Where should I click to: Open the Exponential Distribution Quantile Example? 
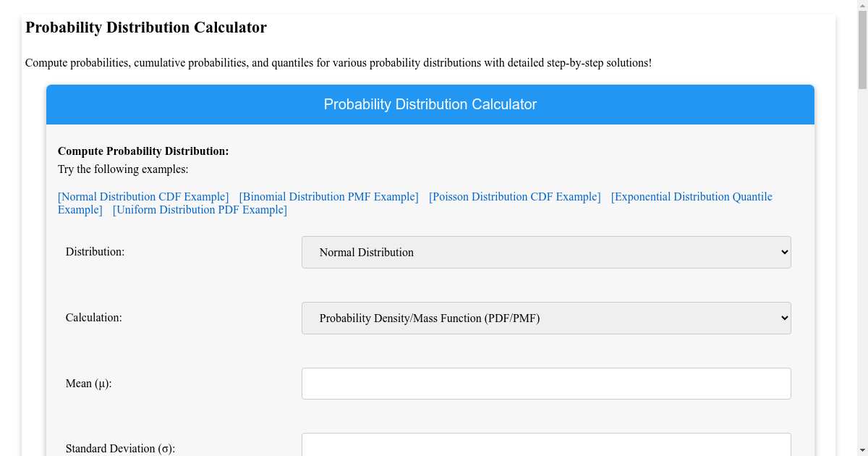pyautogui.click(x=692, y=196)
